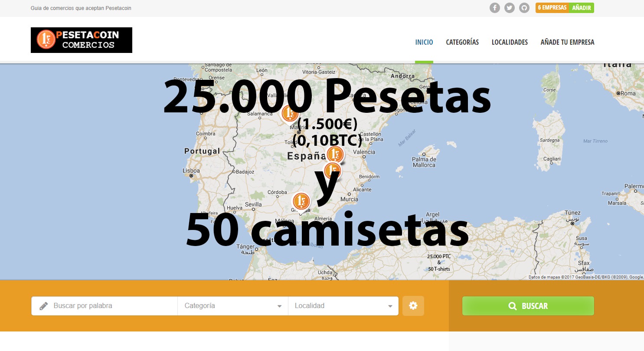This screenshot has height=351, width=644.
Task: Click the 'Córdoba' city label
Action: pyautogui.click(x=277, y=192)
